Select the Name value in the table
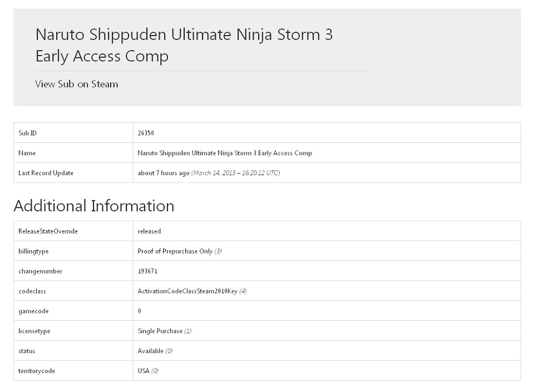 point(225,153)
